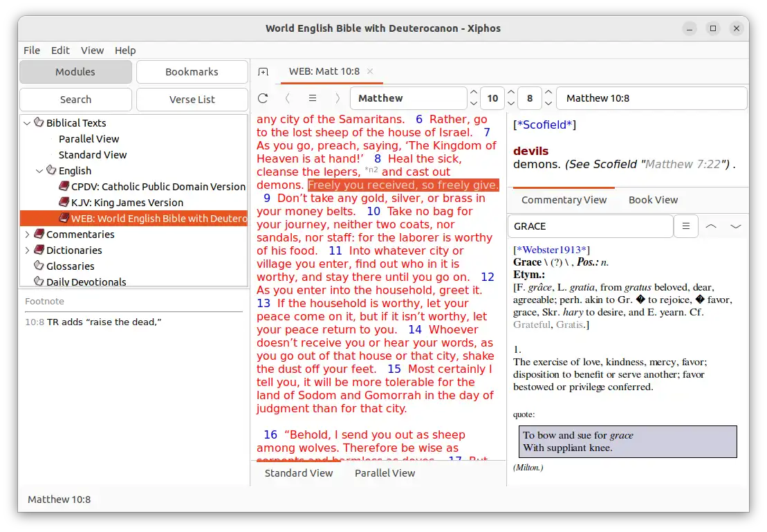Click verse number 16 in the Bible text
767x532 pixels.
[x=270, y=434]
